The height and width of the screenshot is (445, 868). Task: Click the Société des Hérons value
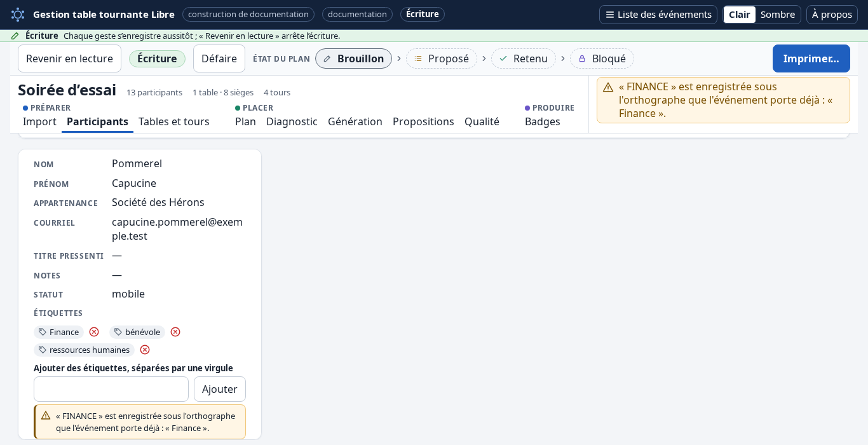[158, 202]
